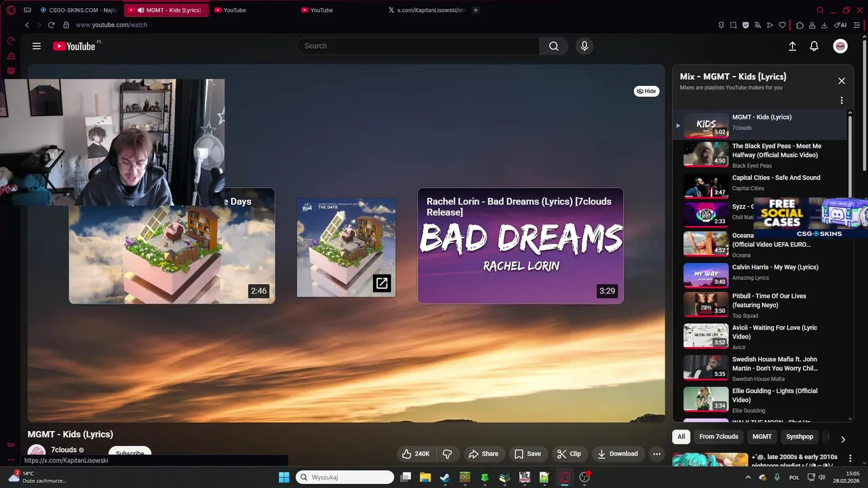868x488 pixels.
Task: Close the Mix playlist panel
Action: 842,81
